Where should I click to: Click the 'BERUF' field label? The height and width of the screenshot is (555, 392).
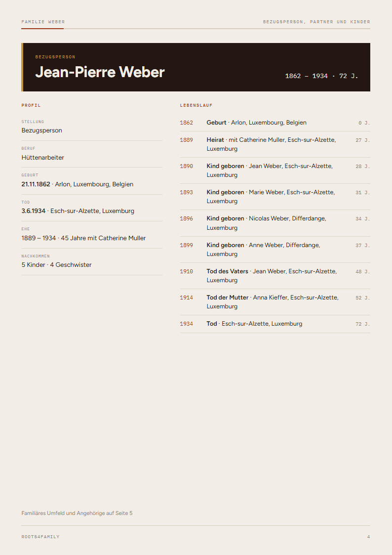(28, 148)
